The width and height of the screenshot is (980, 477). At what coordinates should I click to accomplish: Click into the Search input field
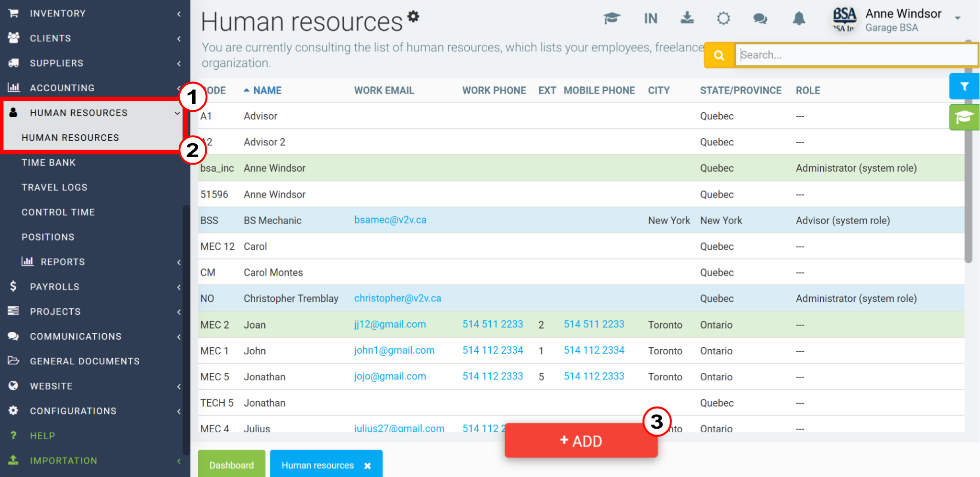point(856,55)
